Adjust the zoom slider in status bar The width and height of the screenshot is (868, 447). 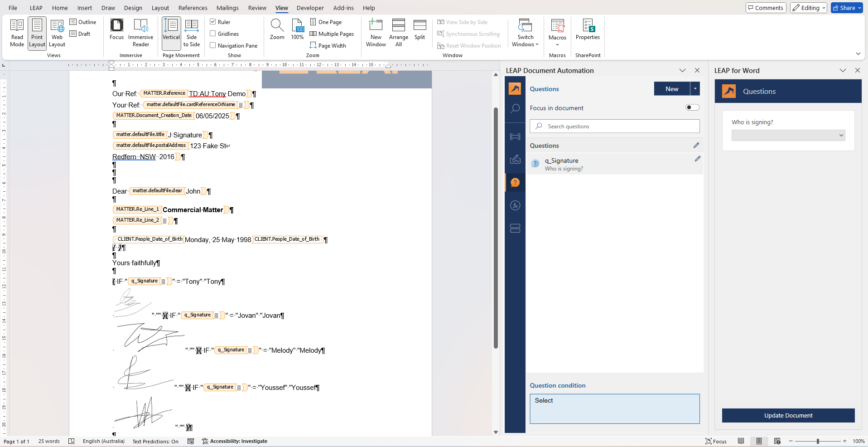point(818,441)
